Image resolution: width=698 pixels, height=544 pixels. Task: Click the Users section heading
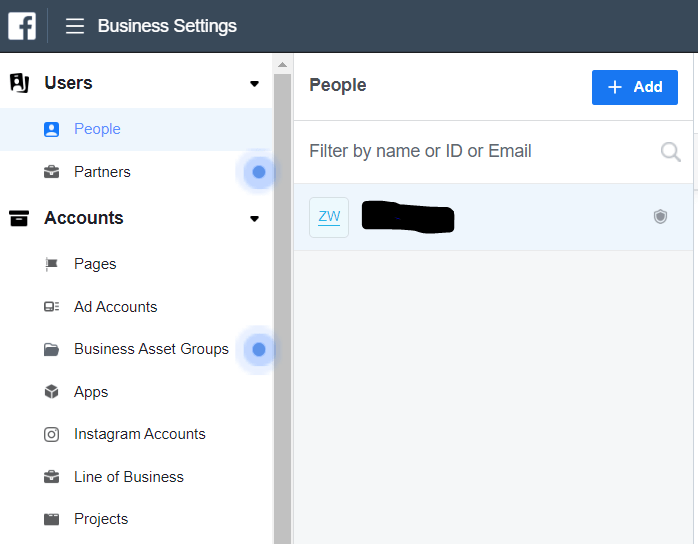point(68,83)
